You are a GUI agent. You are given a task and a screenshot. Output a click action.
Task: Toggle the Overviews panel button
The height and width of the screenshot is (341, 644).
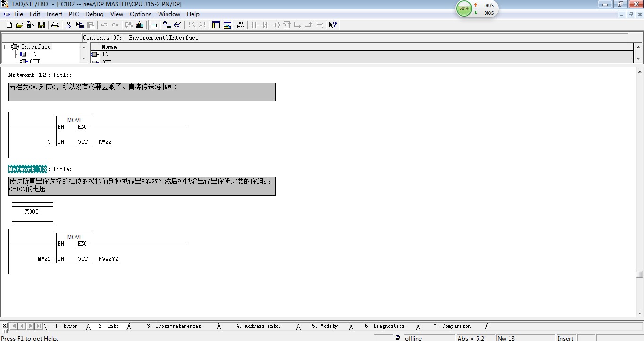[216, 25]
